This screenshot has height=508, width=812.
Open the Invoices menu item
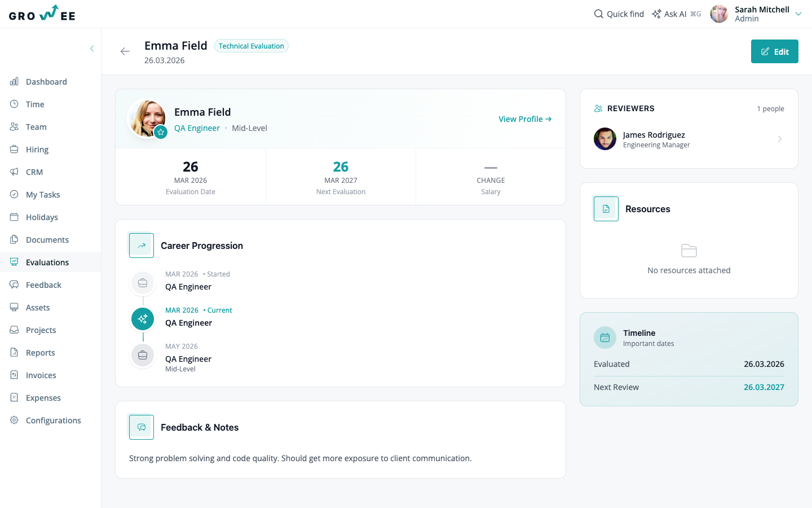pos(51,375)
